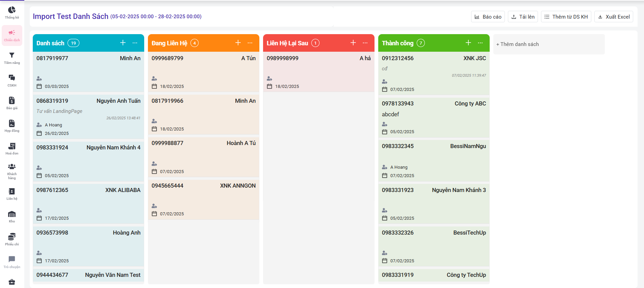Click Báo cáo report button

(x=488, y=17)
